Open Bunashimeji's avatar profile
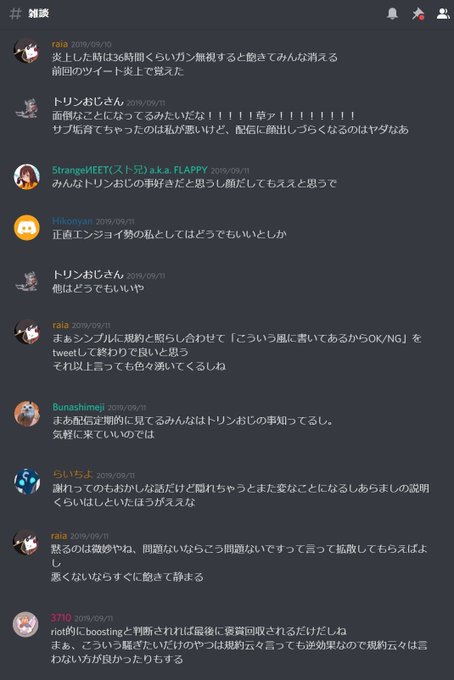This screenshot has width=454, height=680. (26, 414)
